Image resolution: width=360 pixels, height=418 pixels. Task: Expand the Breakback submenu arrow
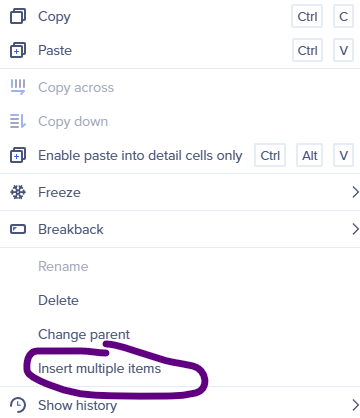pyautogui.click(x=355, y=229)
